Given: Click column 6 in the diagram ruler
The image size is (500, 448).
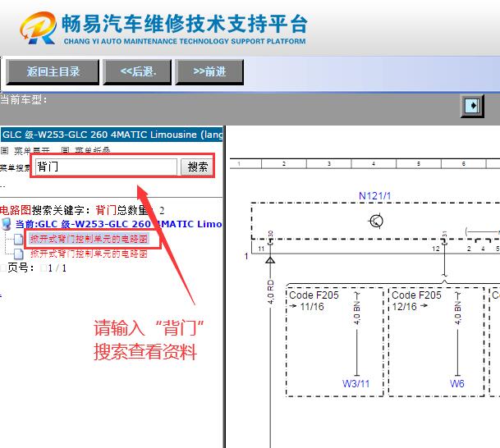Looking at the screenshot, I should point(463,164).
